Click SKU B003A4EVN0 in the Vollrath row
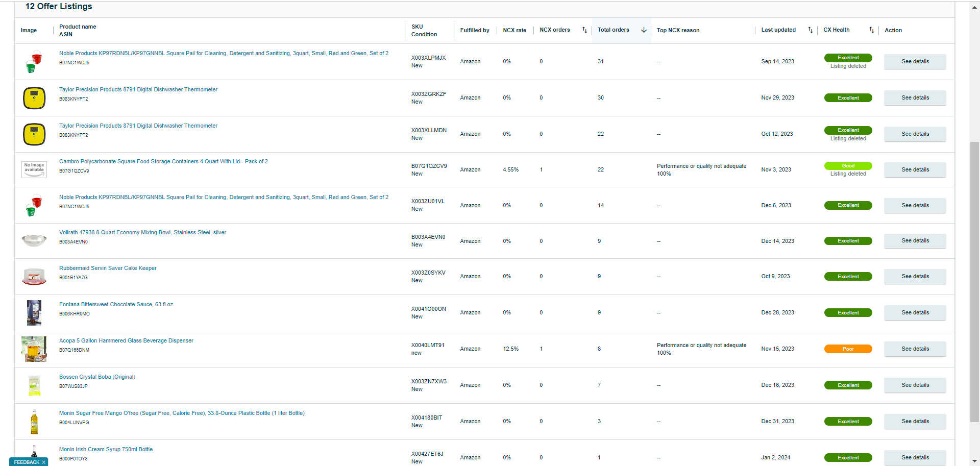The height and width of the screenshot is (466, 980). pyautogui.click(x=428, y=237)
